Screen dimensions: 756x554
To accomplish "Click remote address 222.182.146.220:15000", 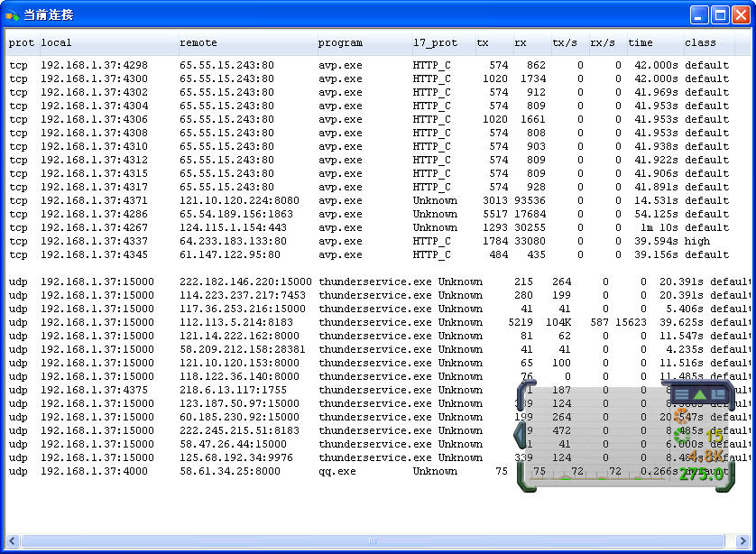I will coord(245,282).
